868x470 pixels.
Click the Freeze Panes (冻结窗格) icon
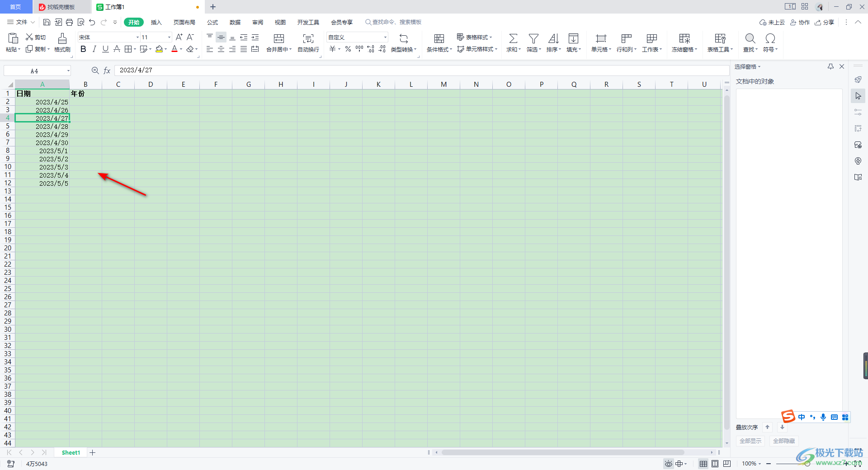pos(684,38)
